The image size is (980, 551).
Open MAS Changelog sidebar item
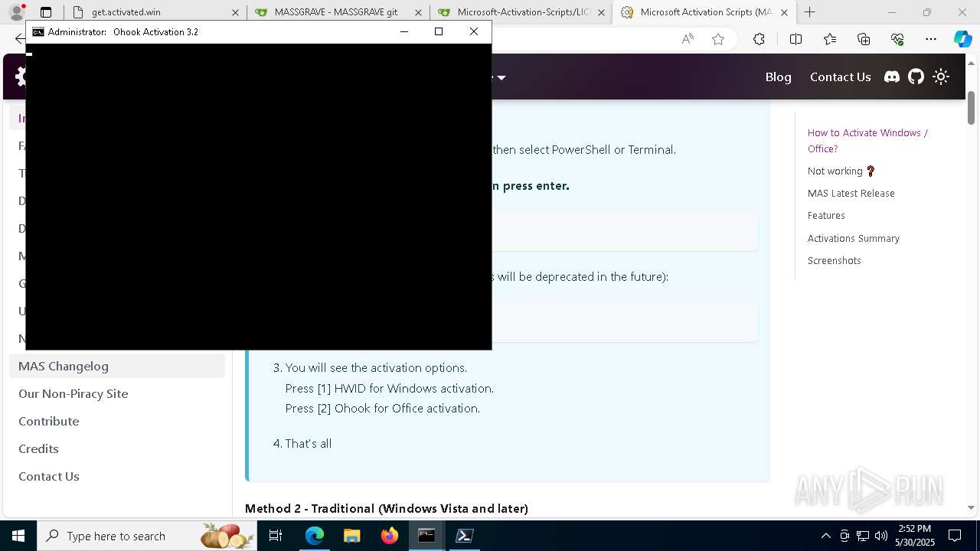point(117,366)
